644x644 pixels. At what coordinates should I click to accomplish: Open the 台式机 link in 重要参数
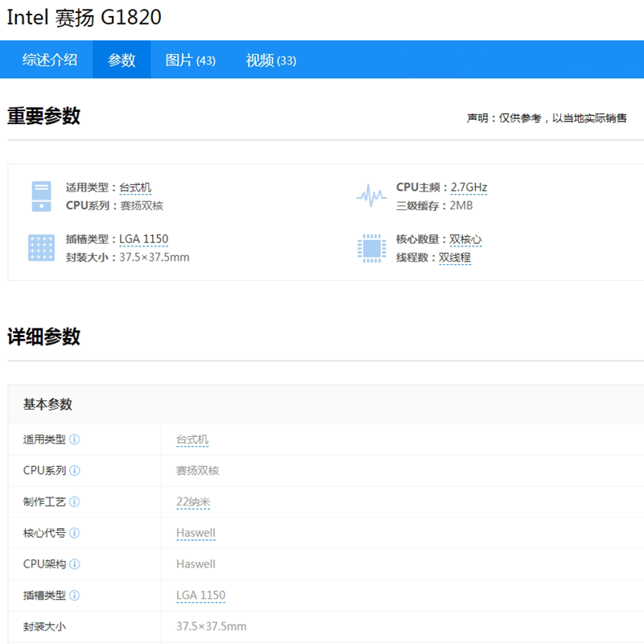[135, 188]
